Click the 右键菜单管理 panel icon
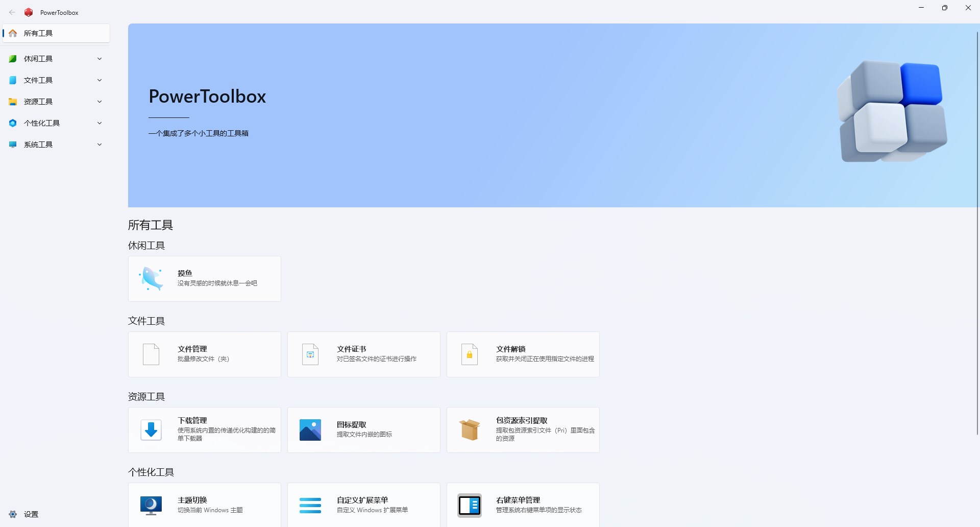 click(x=470, y=506)
